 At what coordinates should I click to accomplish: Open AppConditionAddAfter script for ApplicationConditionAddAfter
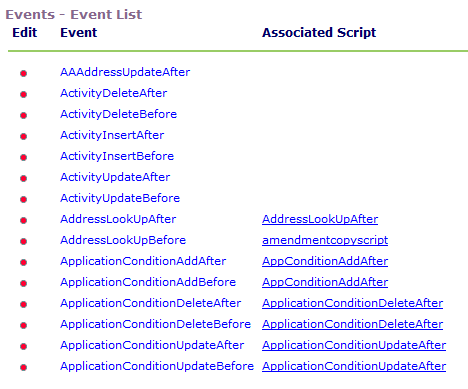(325, 261)
